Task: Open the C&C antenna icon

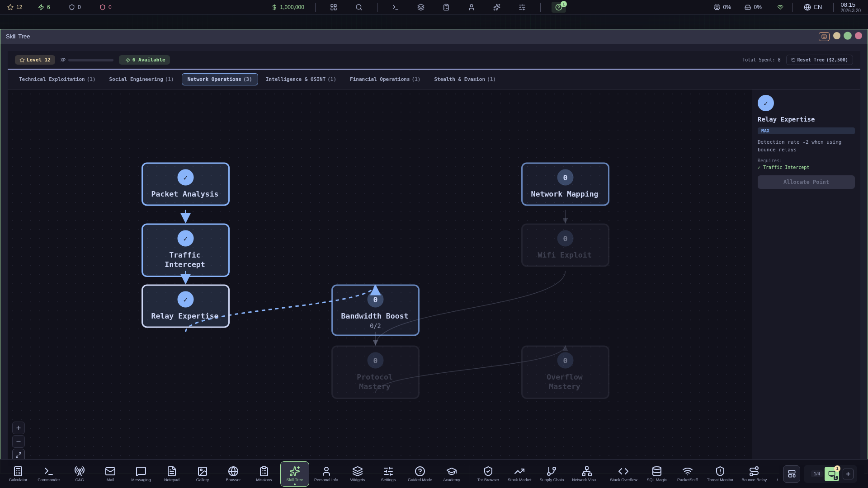Action: click(x=80, y=474)
